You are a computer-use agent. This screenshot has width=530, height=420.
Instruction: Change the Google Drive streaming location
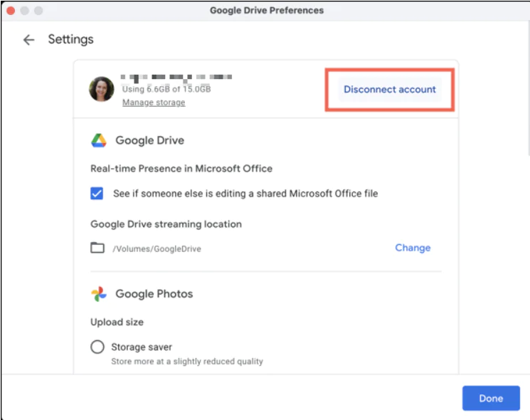click(x=413, y=248)
